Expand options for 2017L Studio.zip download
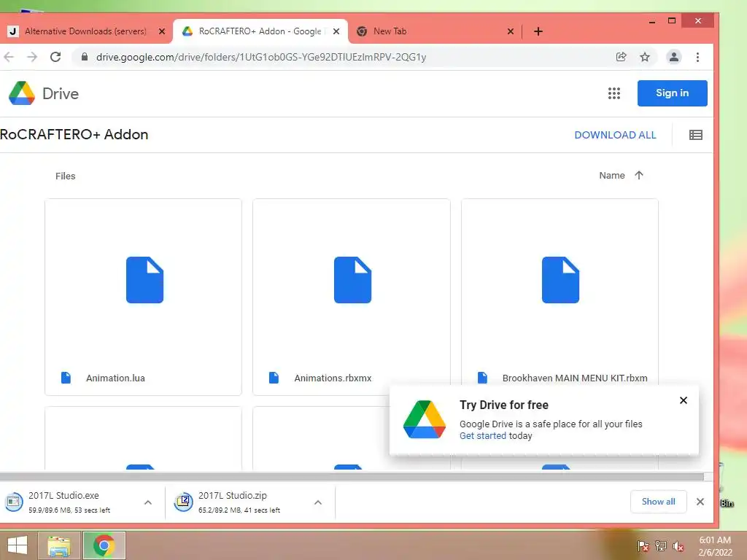Screen dimensions: 747x560 pyautogui.click(x=318, y=502)
